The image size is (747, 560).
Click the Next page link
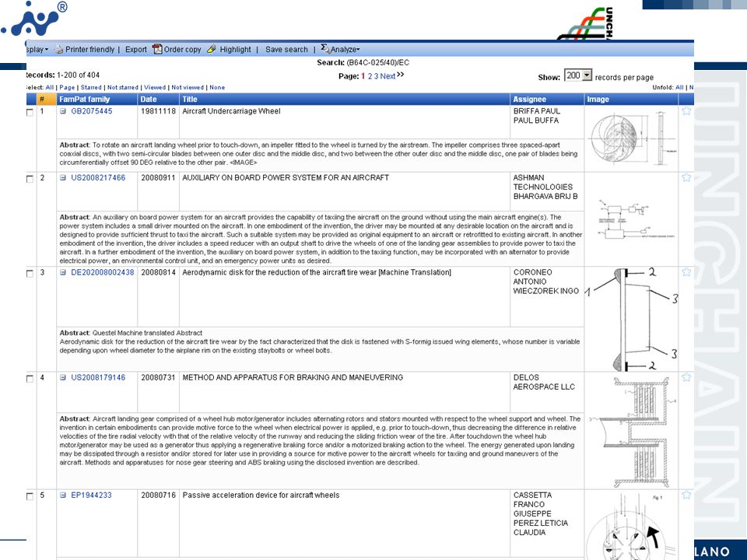388,76
